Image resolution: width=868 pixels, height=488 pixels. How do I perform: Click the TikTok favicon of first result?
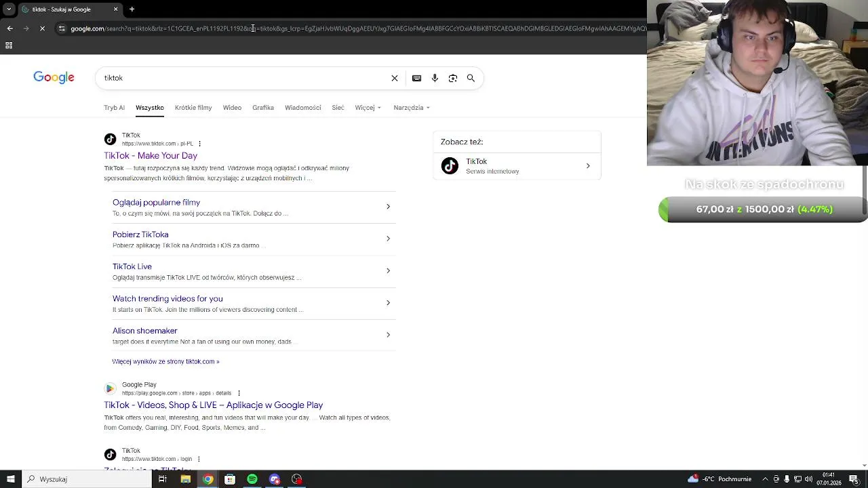(x=110, y=139)
